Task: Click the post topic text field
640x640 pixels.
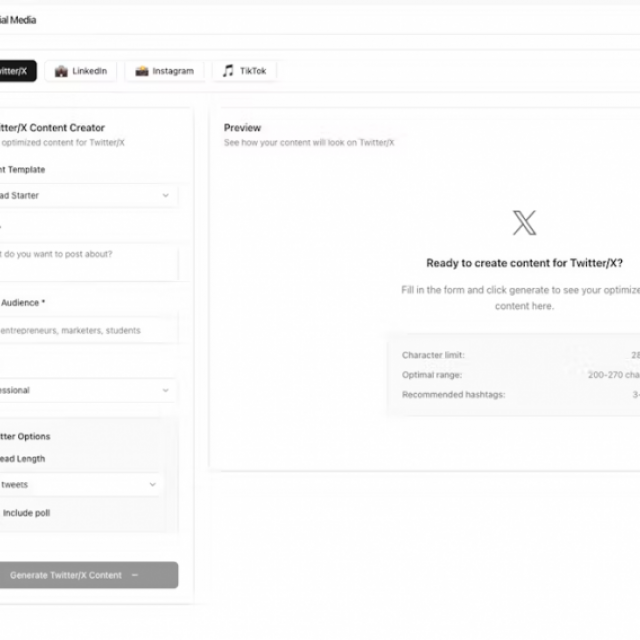Action: click(x=88, y=263)
